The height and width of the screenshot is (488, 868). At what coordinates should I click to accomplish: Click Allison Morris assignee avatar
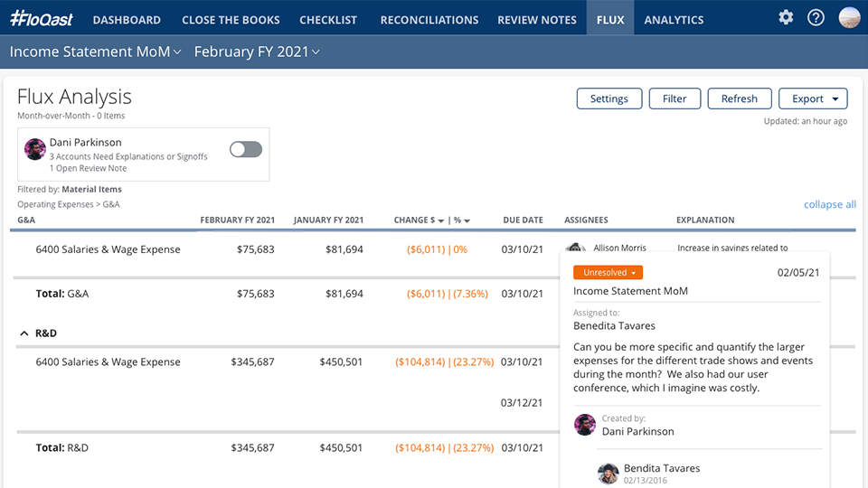(x=575, y=249)
